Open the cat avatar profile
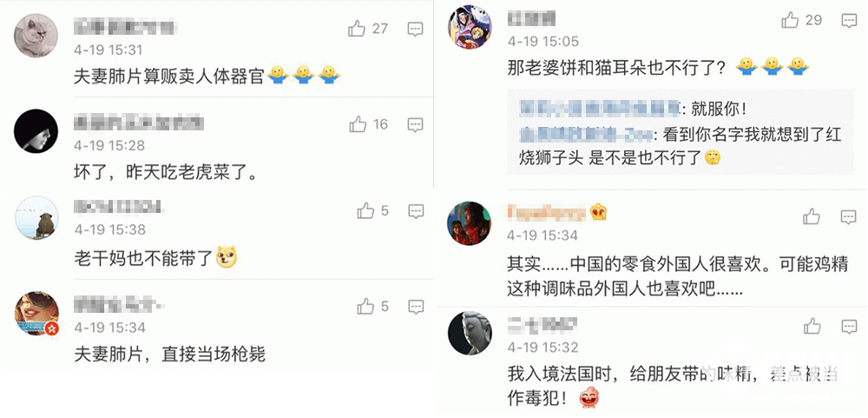868x418 pixels. (36, 36)
